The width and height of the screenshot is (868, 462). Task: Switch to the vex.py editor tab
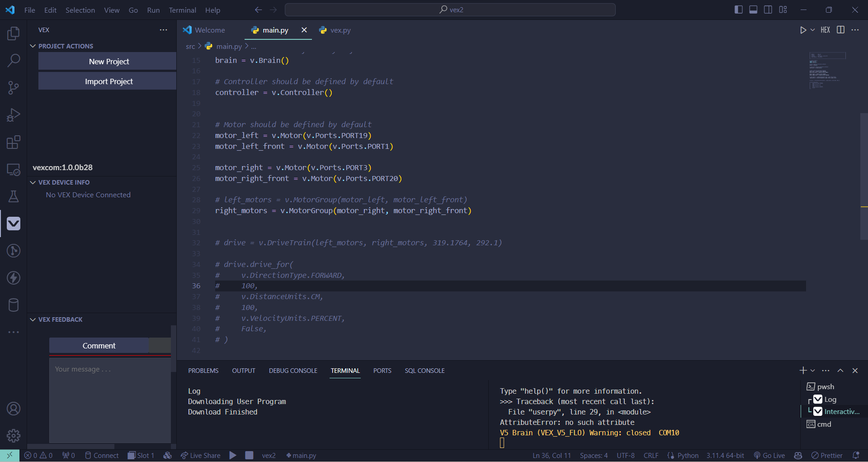tap(335, 30)
